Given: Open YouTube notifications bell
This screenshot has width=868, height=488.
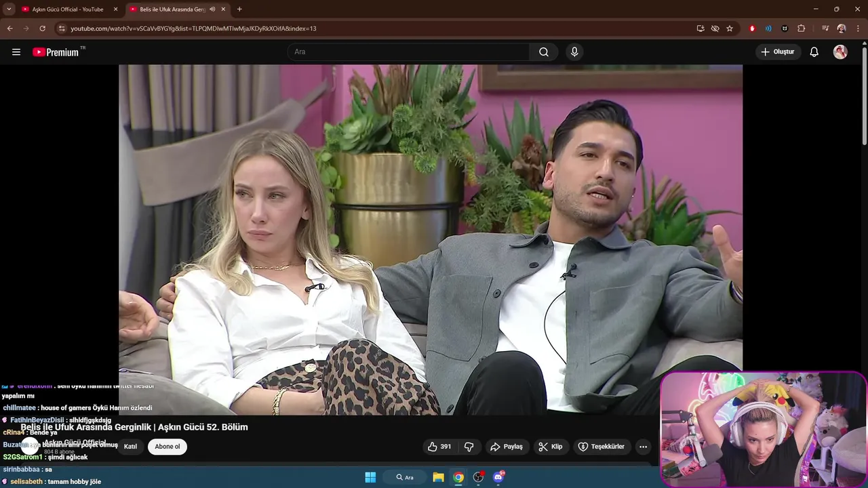Looking at the screenshot, I should tap(814, 52).
